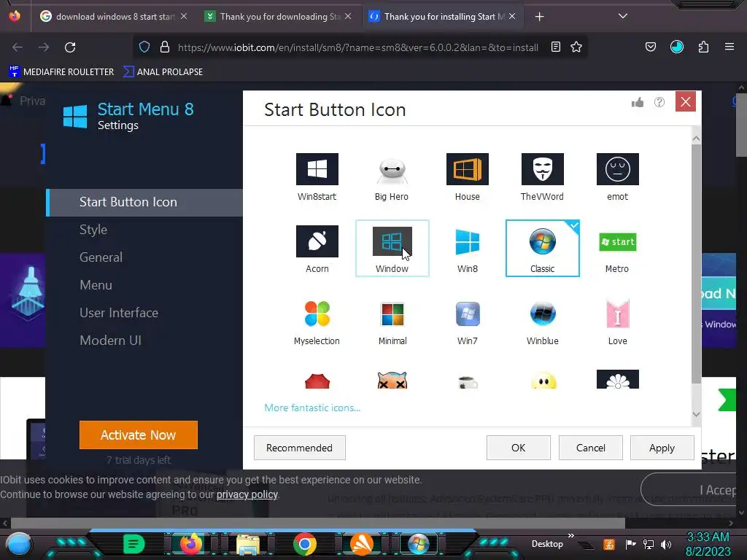Choose the Big Hero start icon
Image resolution: width=747 pixels, height=560 pixels.
coord(392,176)
